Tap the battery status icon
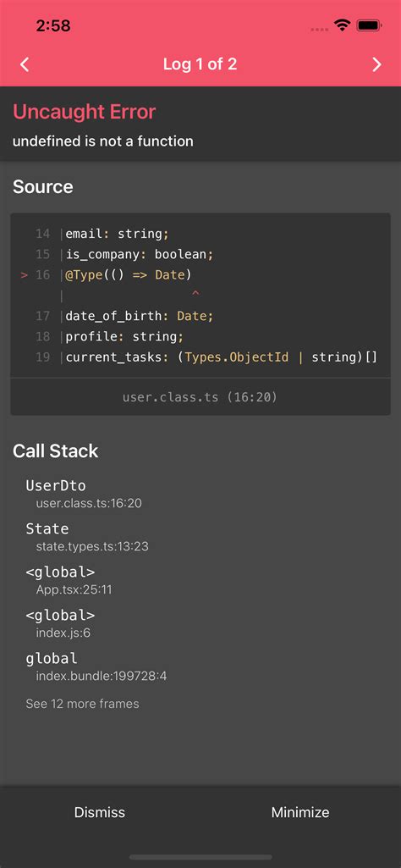The image size is (401, 868). pyautogui.click(x=368, y=25)
